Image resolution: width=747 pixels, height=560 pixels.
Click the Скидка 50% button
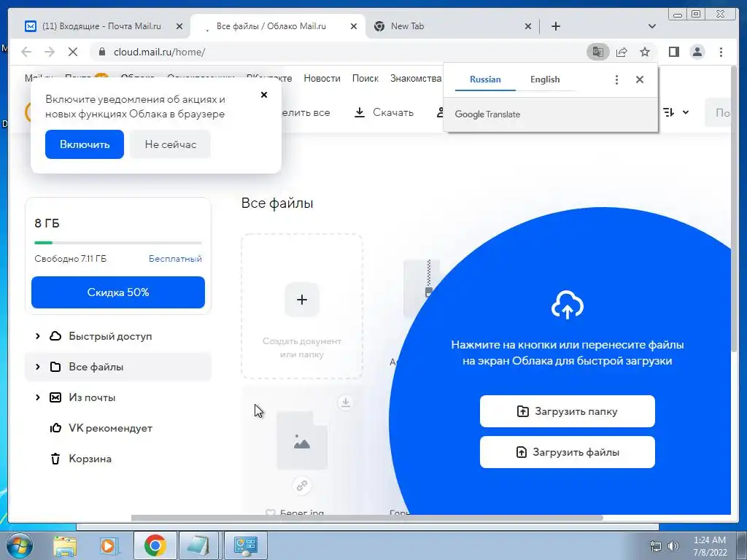click(x=118, y=292)
